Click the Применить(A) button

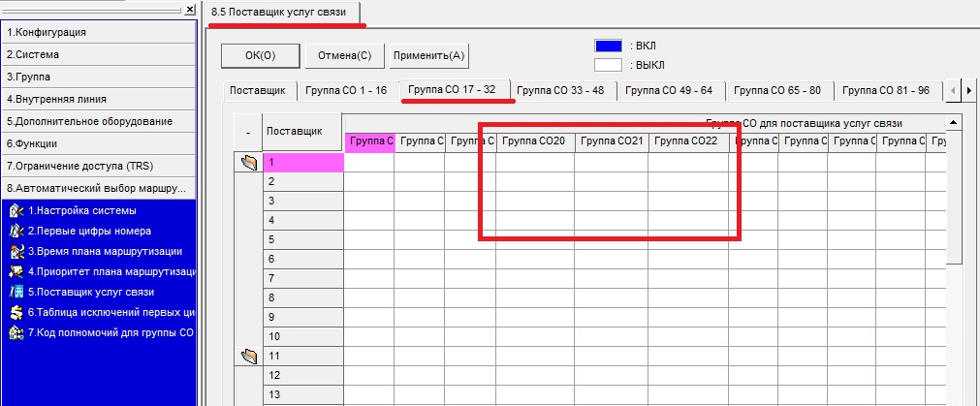428,55
